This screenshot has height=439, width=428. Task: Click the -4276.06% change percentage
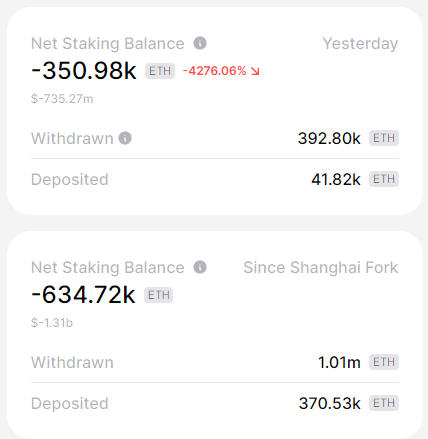215,71
